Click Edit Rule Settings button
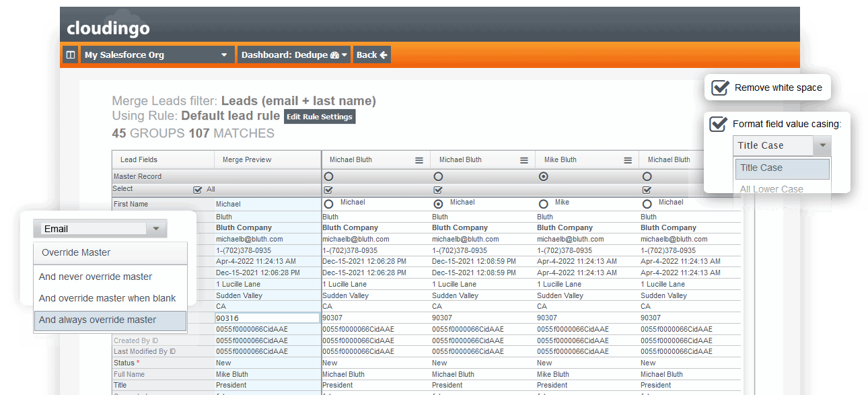Image resolution: width=868 pixels, height=395 pixels. tap(320, 116)
